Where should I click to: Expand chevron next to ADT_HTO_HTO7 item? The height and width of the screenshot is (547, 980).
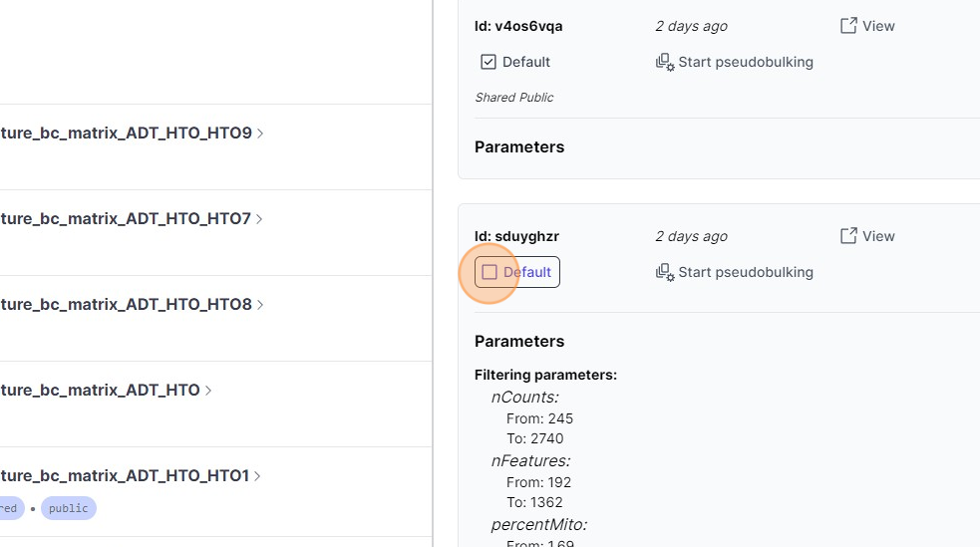tap(259, 218)
